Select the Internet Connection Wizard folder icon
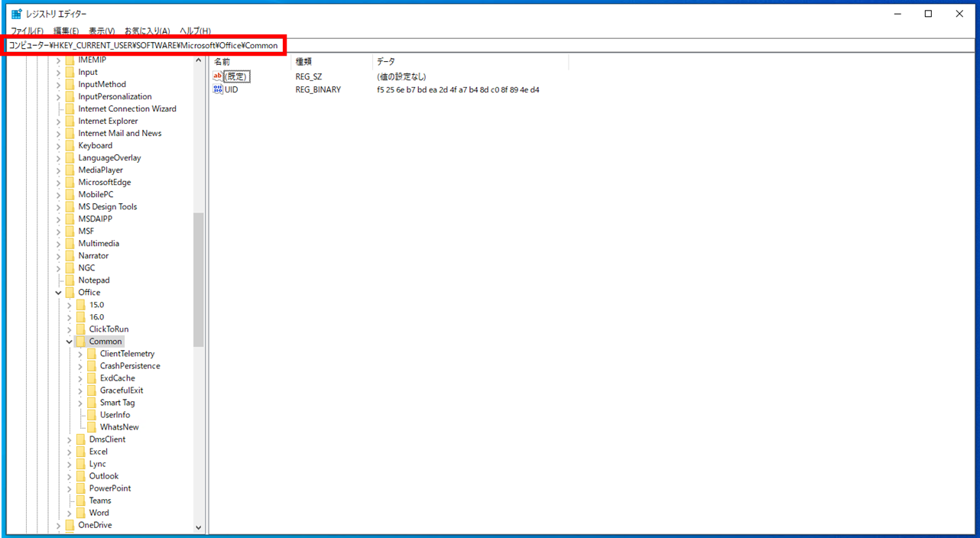980x538 pixels. (70, 109)
